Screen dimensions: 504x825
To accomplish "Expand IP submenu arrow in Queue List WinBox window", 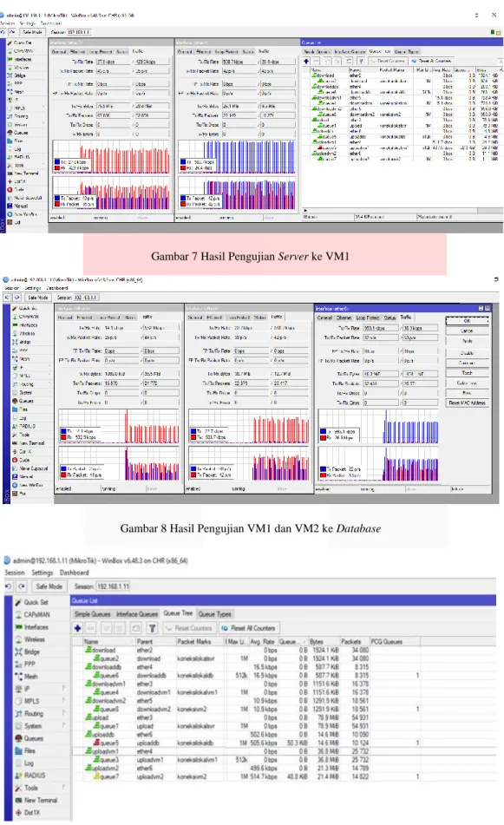I will 64,688.
